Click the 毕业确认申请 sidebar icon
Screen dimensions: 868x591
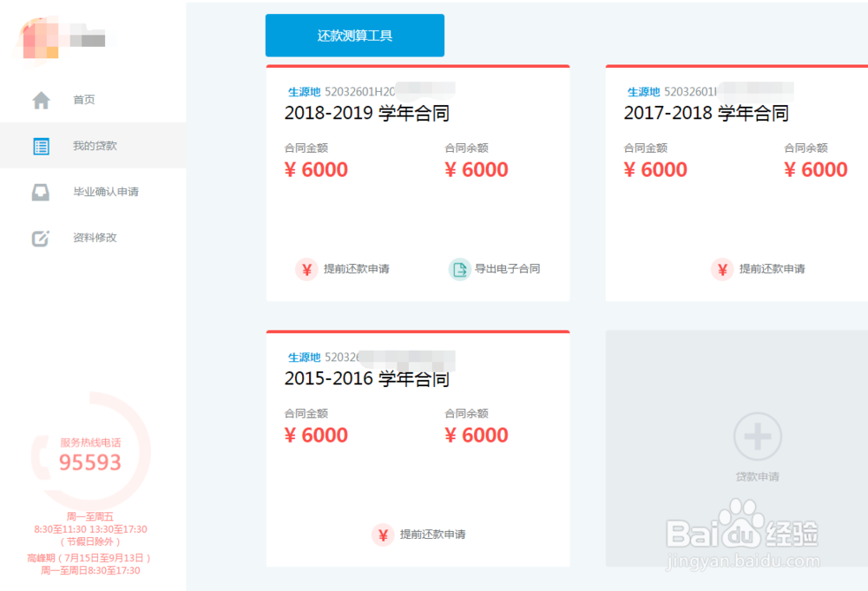(42, 192)
